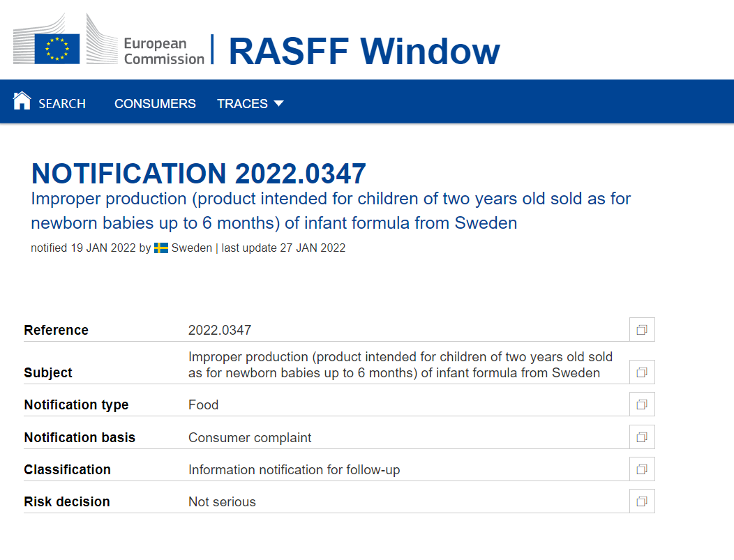Click the Sweden flag beside the notifying country

161,248
